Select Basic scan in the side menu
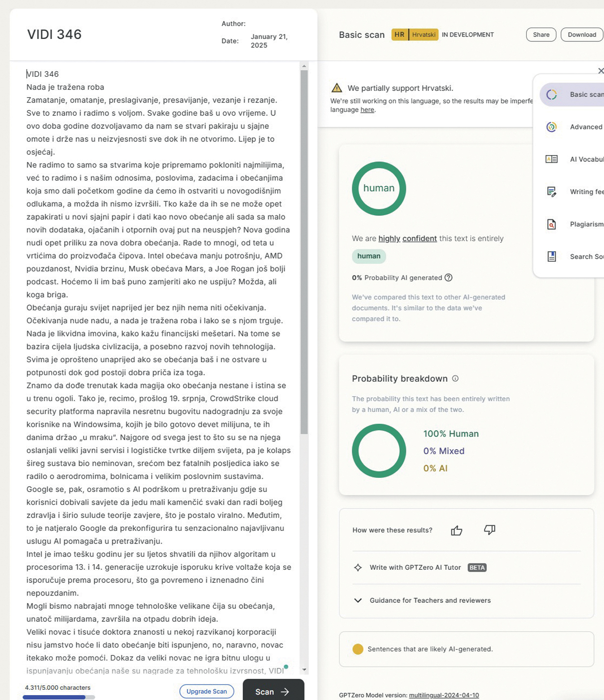604x700 pixels. click(x=586, y=94)
